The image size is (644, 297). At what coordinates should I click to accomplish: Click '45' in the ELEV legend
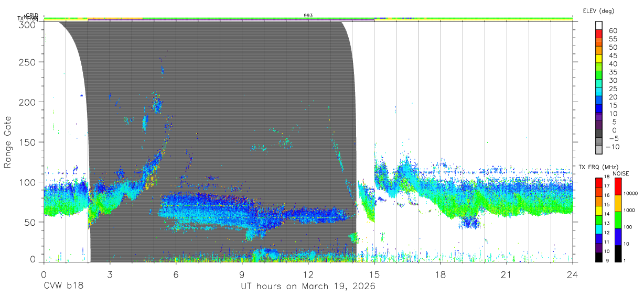pos(613,55)
